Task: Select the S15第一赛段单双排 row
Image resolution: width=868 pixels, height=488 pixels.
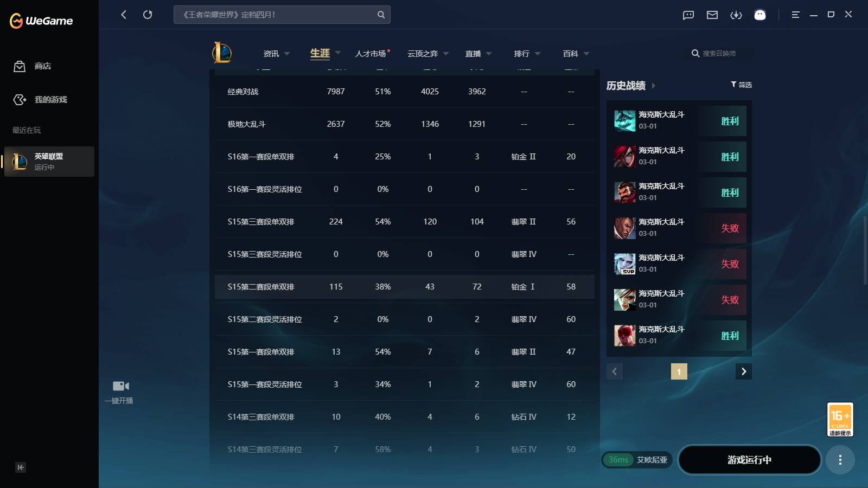Action: click(405, 352)
